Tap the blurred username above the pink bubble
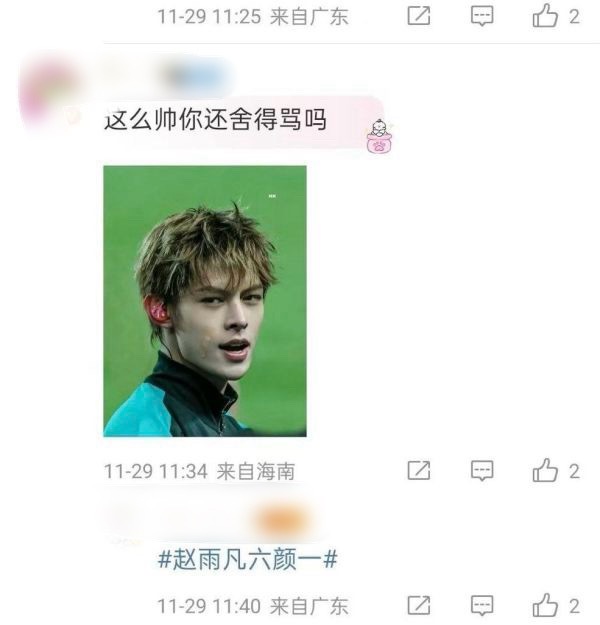 pos(169,77)
